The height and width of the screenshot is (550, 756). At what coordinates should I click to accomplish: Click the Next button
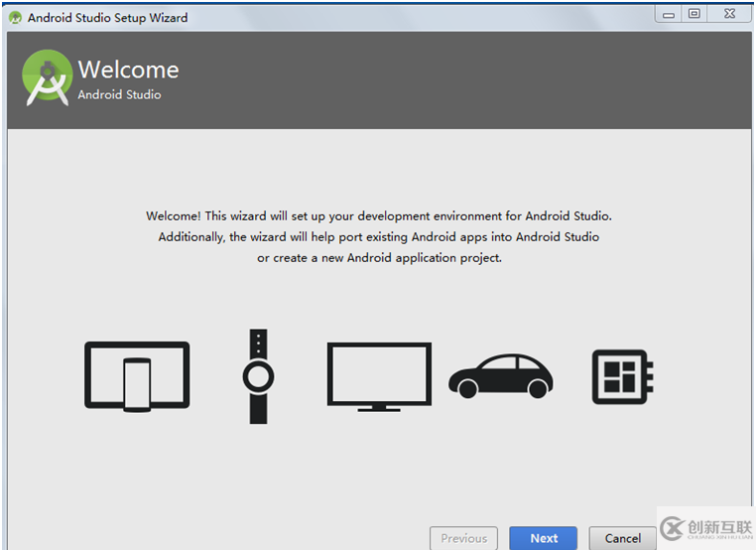click(544, 538)
